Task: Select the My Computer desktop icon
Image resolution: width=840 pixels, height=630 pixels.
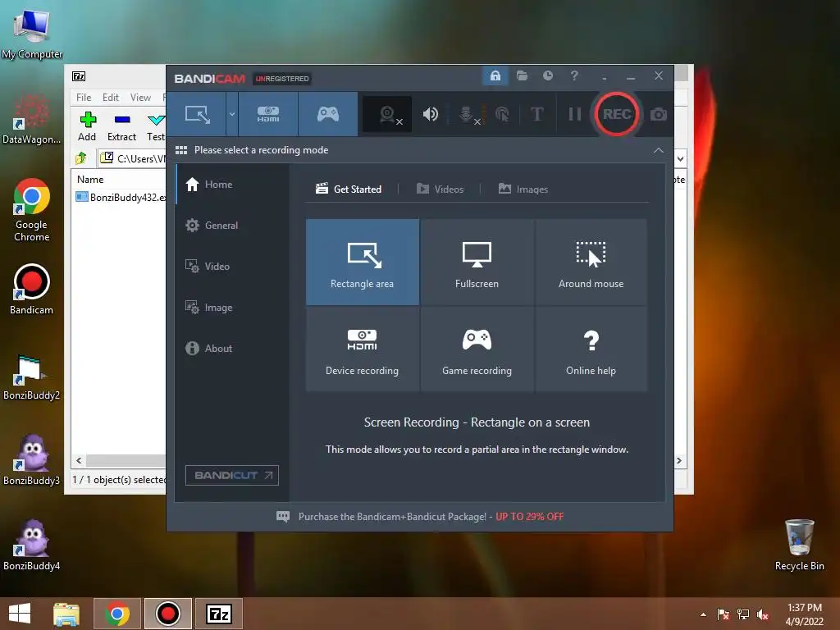Action: (32, 33)
